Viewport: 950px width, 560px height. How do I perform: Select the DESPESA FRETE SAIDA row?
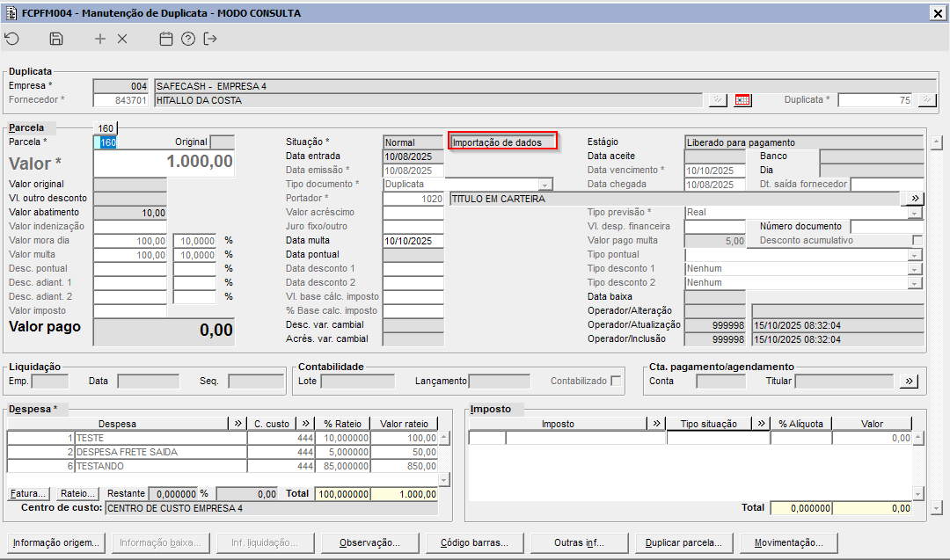222,452
